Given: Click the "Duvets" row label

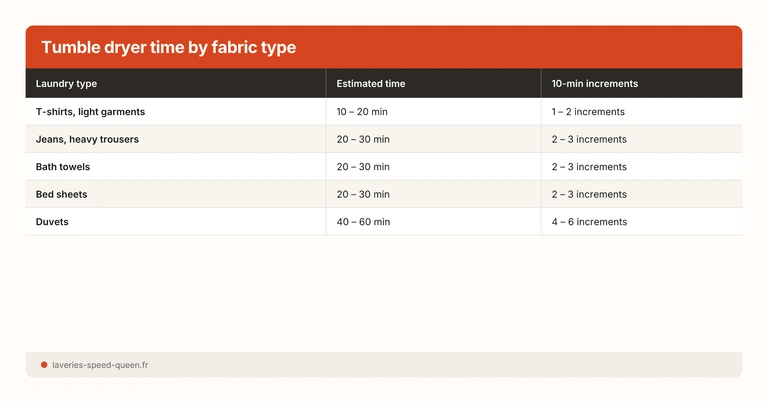Looking at the screenshot, I should [53, 222].
